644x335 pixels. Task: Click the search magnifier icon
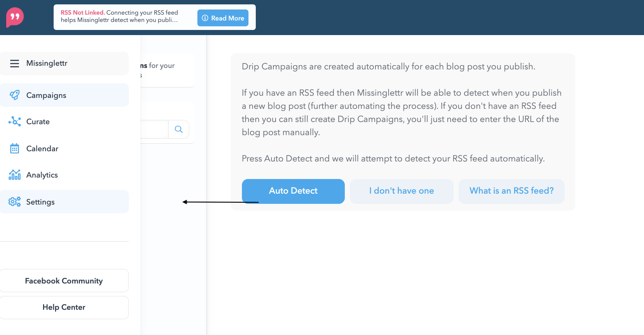179,129
